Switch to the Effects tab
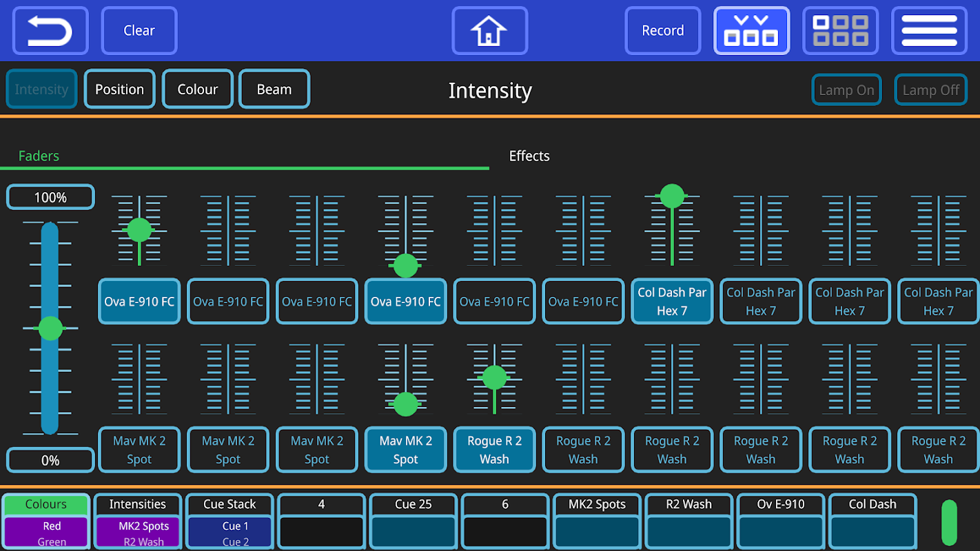This screenshot has height=551, width=980. [529, 156]
